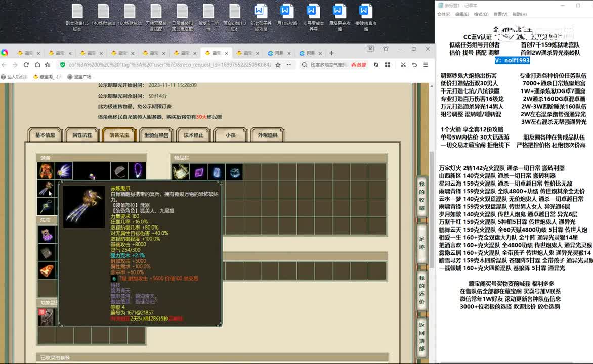Focus the search box showing 印度多地空气
Screen dimensions: 593x364
pos(328,65)
